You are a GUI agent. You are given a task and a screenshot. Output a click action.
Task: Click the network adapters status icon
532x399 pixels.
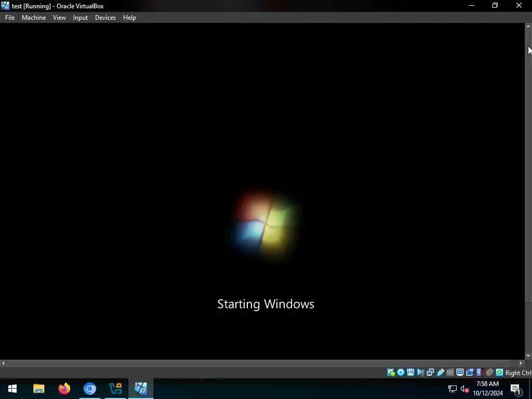click(x=430, y=373)
